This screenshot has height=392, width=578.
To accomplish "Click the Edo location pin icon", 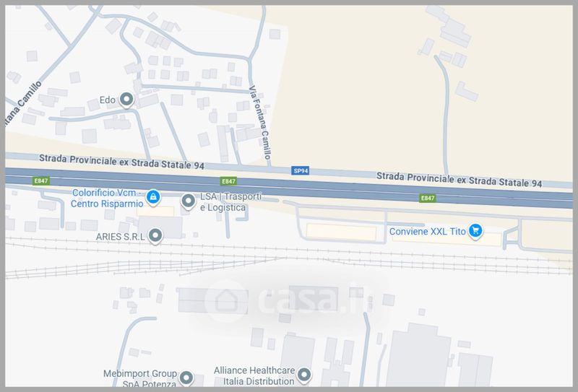I will point(126,100).
